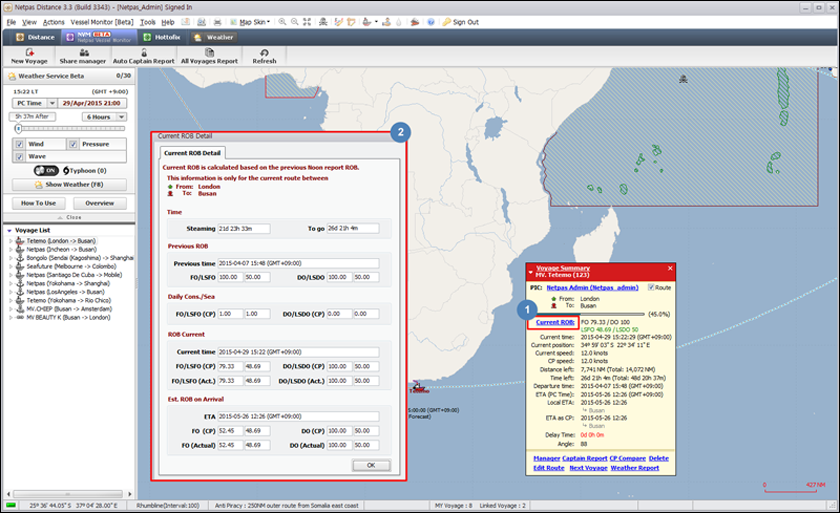
Task: Select the Current ROB Detail tab
Action: pyautogui.click(x=192, y=153)
